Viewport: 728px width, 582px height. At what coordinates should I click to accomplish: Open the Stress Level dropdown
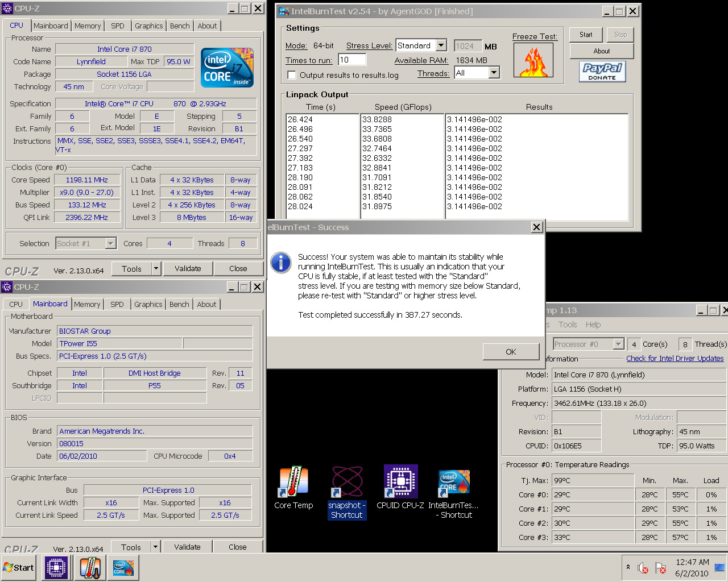click(441, 45)
